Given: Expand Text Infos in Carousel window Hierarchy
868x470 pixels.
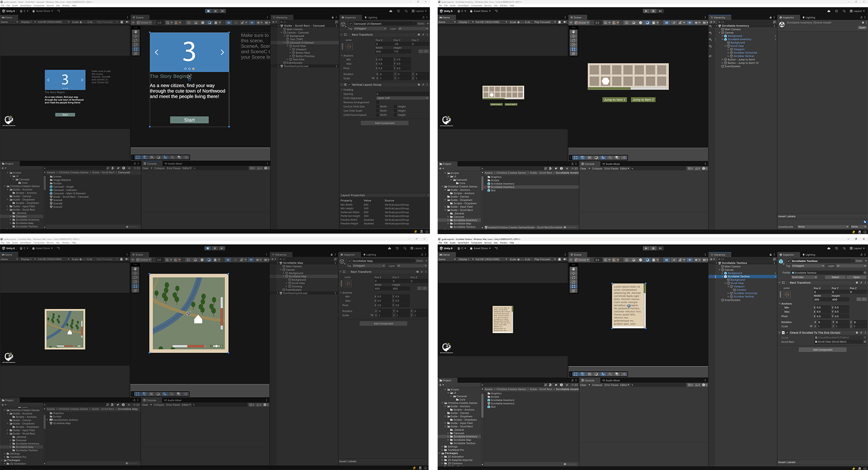Looking at the screenshot, I should [x=288, y=60].
